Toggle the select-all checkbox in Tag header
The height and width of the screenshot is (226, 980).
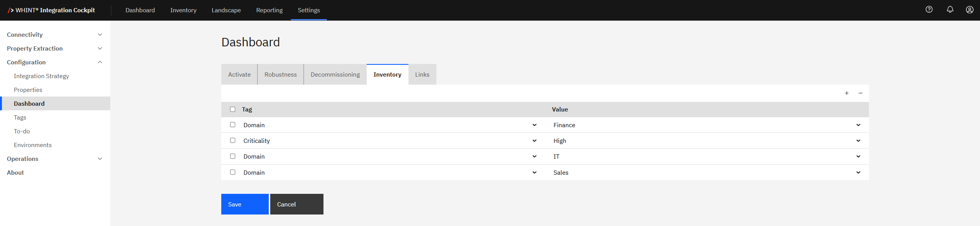(232, 109)
